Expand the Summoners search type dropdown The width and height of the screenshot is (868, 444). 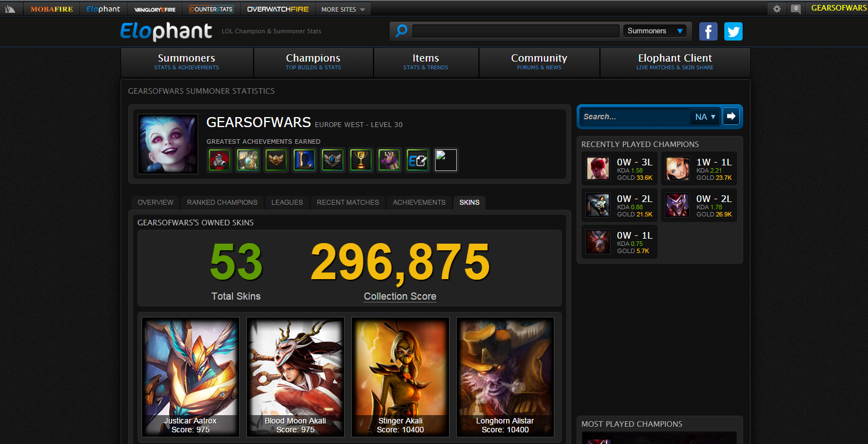[x=654, y=31]
